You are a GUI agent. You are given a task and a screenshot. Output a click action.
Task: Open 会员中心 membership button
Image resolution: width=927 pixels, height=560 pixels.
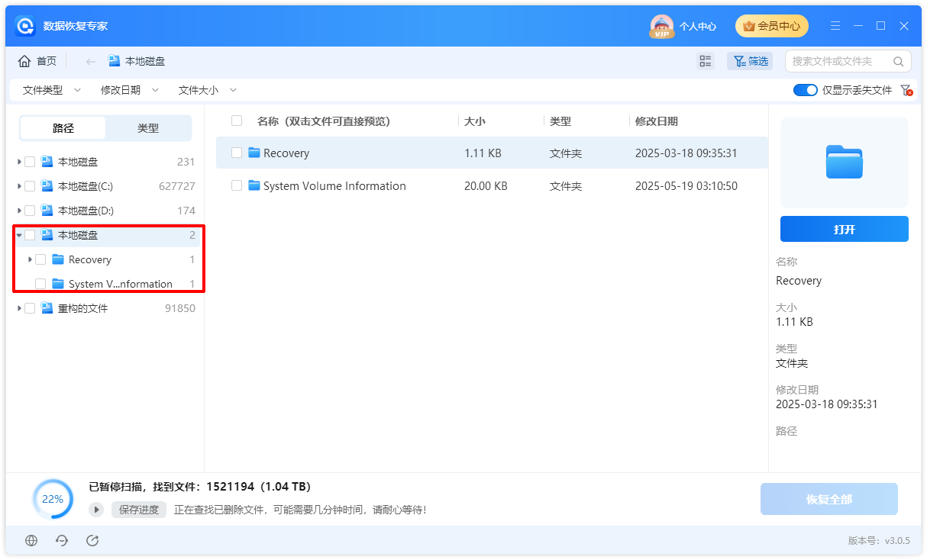771,26
